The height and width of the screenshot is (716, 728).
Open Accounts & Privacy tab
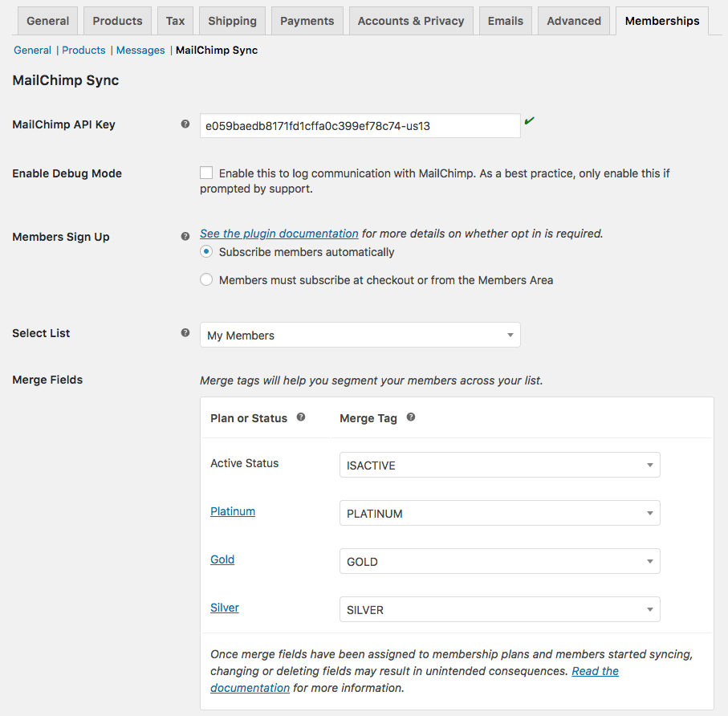pos(411,21)
